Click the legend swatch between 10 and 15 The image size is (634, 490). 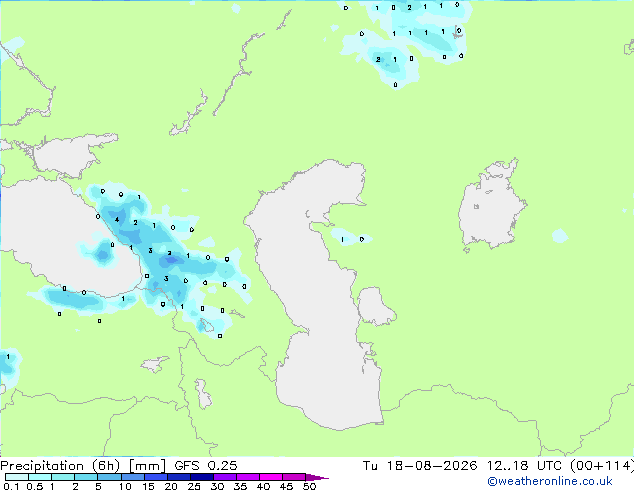click(132, 477)
